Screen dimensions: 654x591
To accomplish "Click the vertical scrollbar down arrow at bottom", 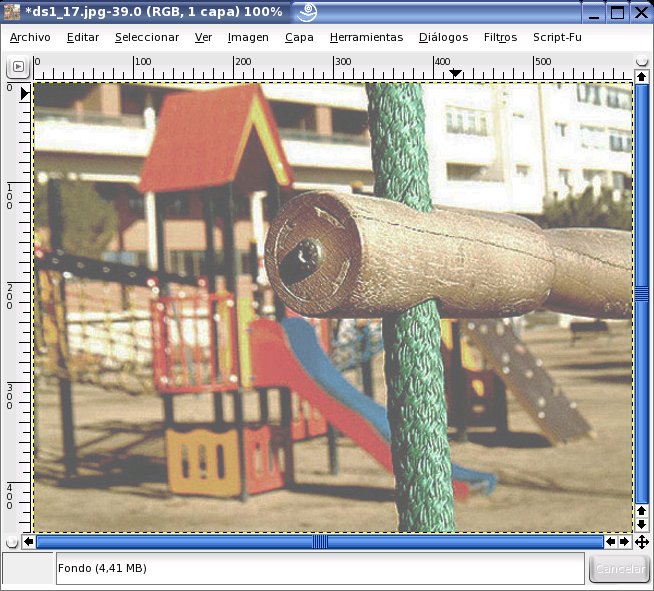I will (641, 524).
